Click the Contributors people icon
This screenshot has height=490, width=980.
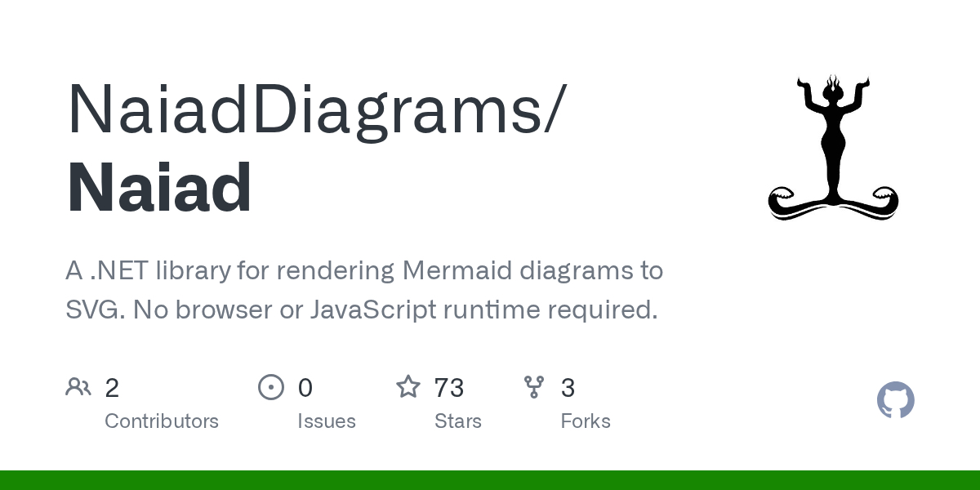(x=78, y=387)
